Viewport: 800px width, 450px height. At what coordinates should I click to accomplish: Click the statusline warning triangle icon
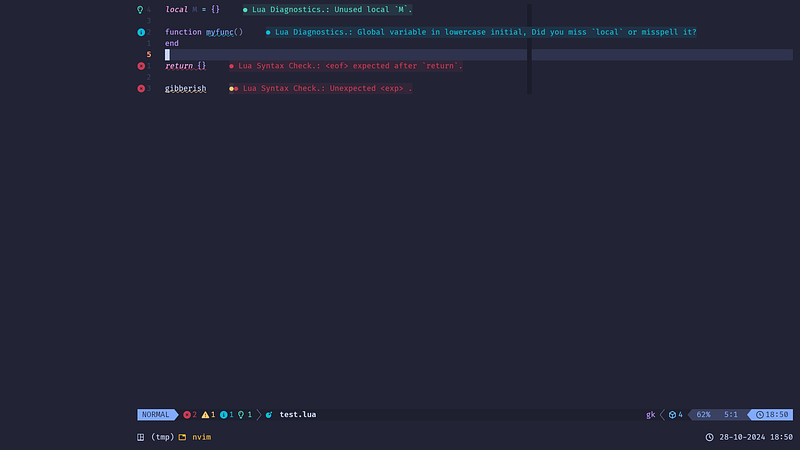click(205, 415)
